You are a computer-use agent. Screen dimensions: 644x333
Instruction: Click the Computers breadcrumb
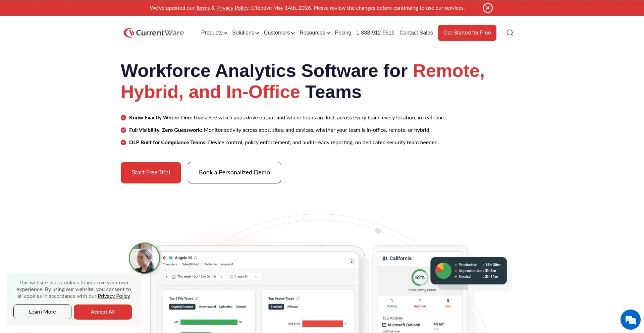[170, 264]
